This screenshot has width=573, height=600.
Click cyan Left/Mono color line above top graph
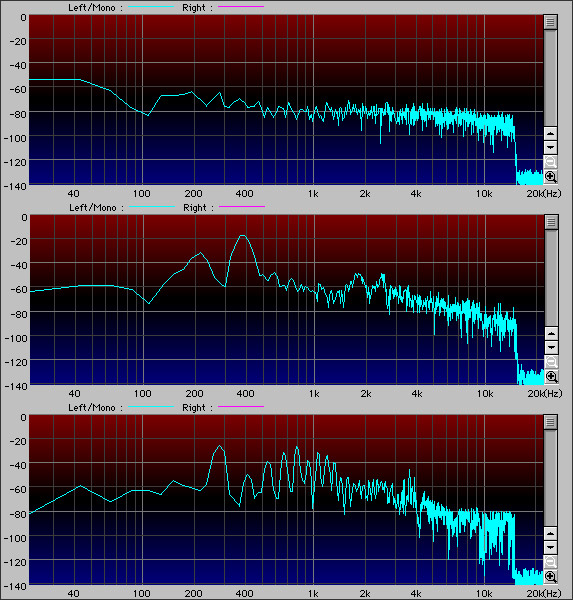[x=151, y=7]
